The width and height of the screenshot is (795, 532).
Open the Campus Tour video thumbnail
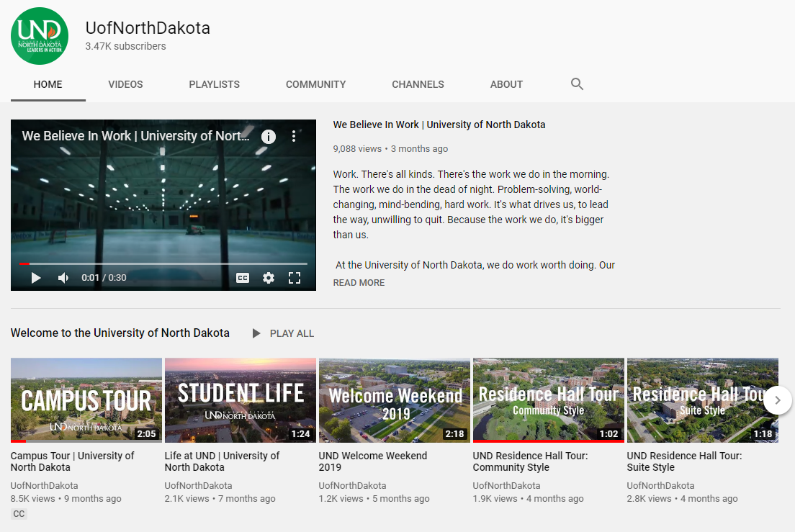86,400
